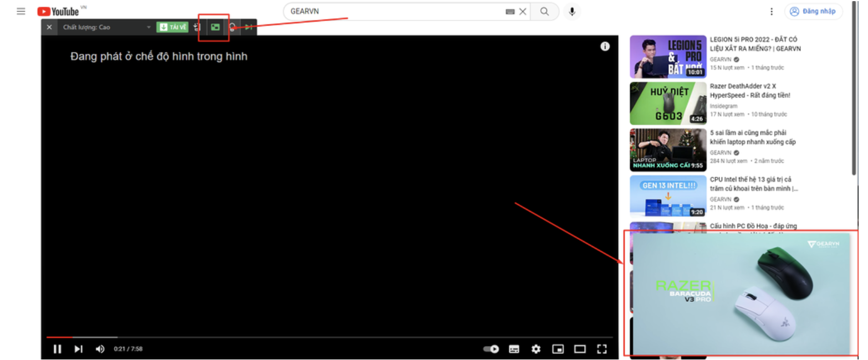The height and width of the screenshot is (360, 868).
Task: Open YouTube settings three-dot menu
Action: [772, 12]
